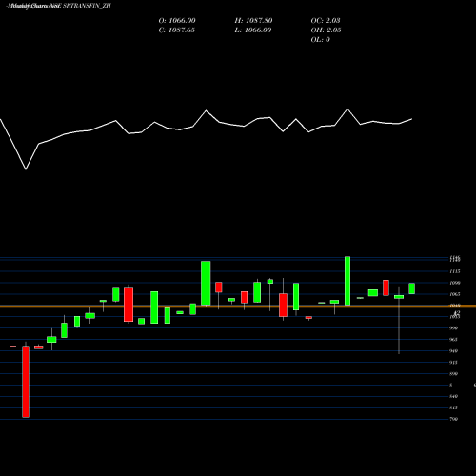
Task: Click the 915 price axis label
Action: [x=454, y=363]
